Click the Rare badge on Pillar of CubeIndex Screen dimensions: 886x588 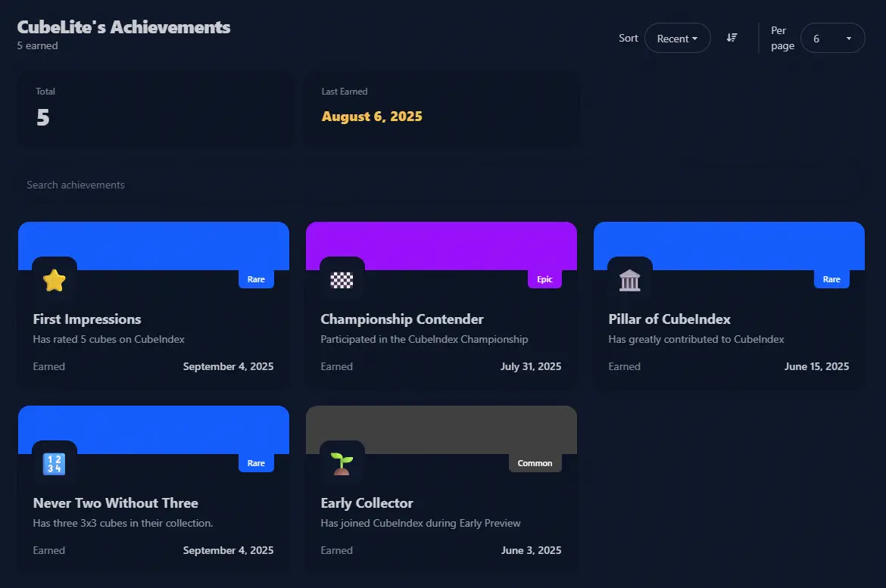831,279
